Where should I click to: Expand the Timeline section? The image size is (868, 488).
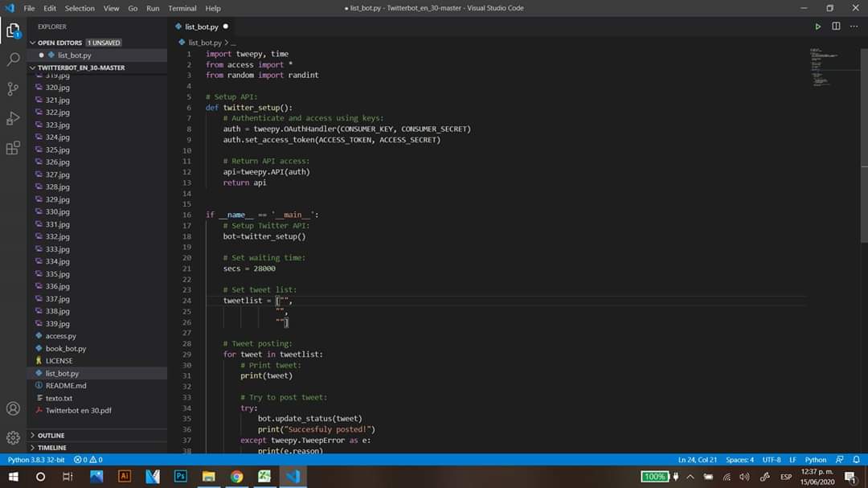51,448
